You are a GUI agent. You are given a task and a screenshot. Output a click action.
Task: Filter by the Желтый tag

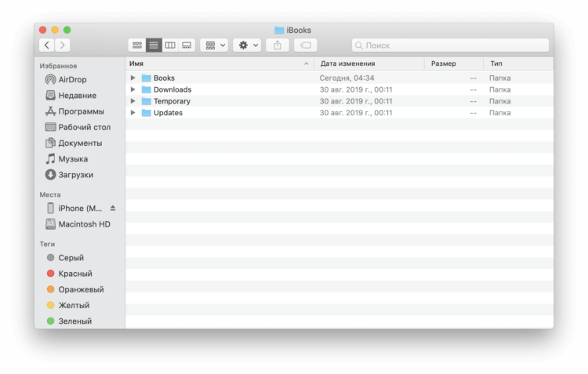[68, 305]
